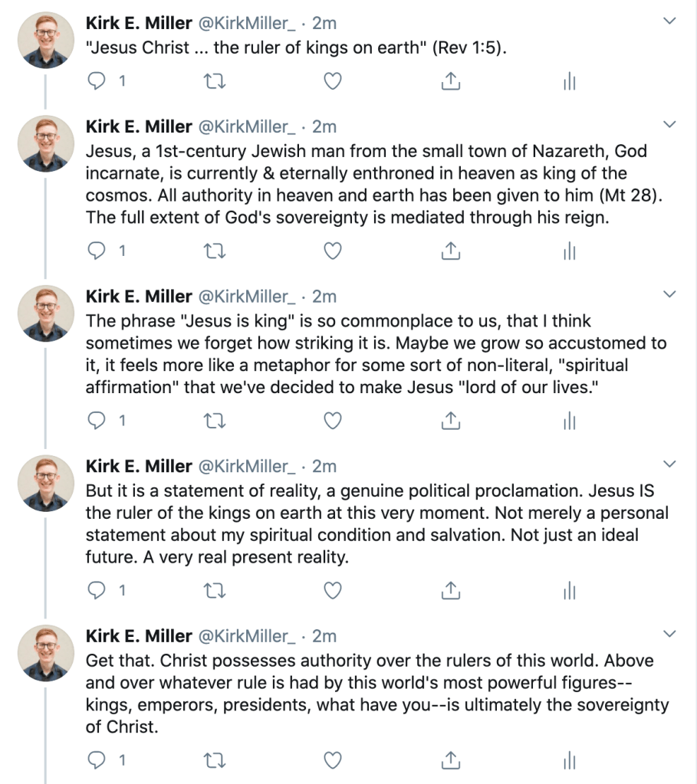Screen dimensions: 697x784
Task: Click profile photo on "statement of reality" tweet
Action: tap(45, 482)
